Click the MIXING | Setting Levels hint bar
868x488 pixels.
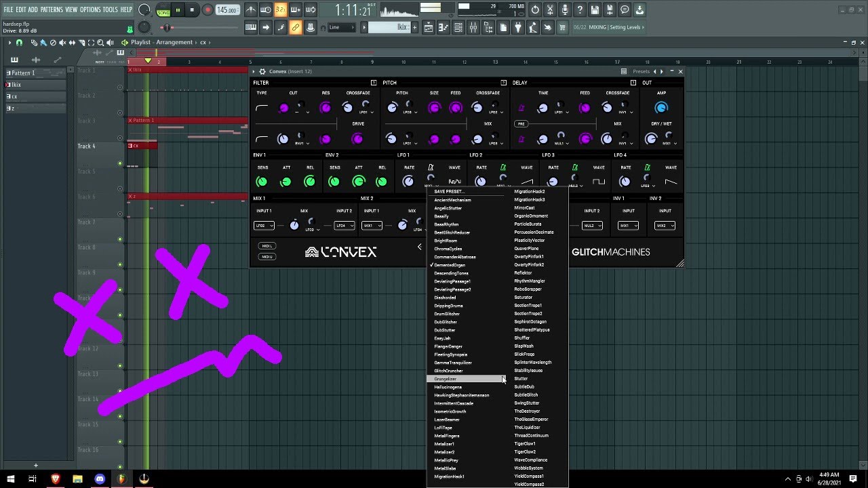click(x=608, y=27)
